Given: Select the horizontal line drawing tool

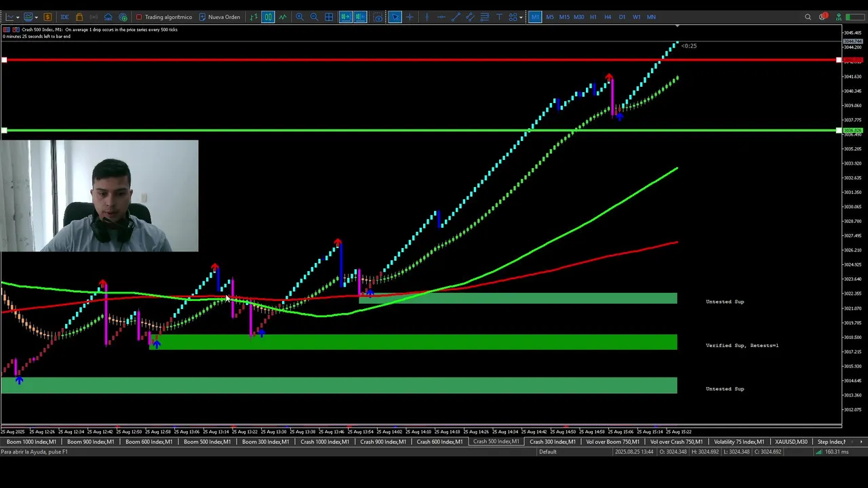Looking at the screenshot, I should (441, 17).
